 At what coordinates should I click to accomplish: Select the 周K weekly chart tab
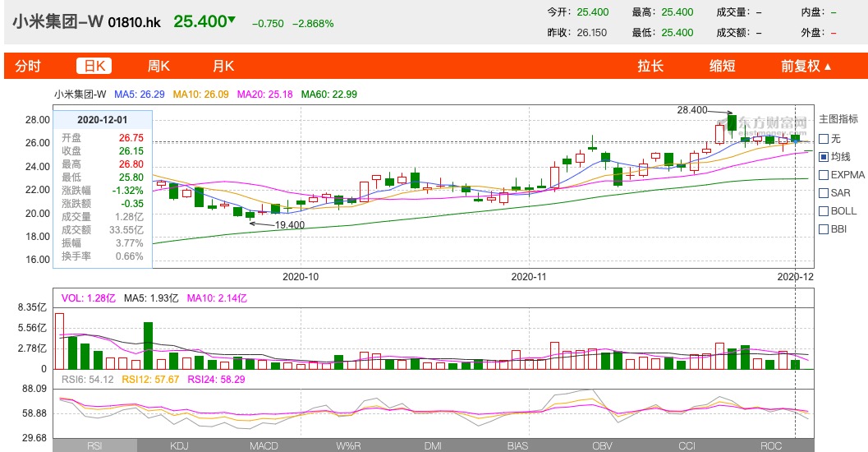click(158, 67)
